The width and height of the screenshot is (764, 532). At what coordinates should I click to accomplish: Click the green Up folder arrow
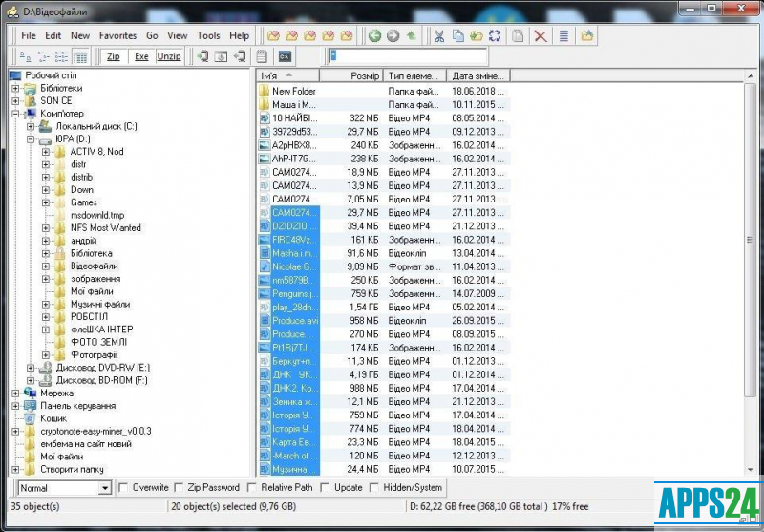[411, 35]
